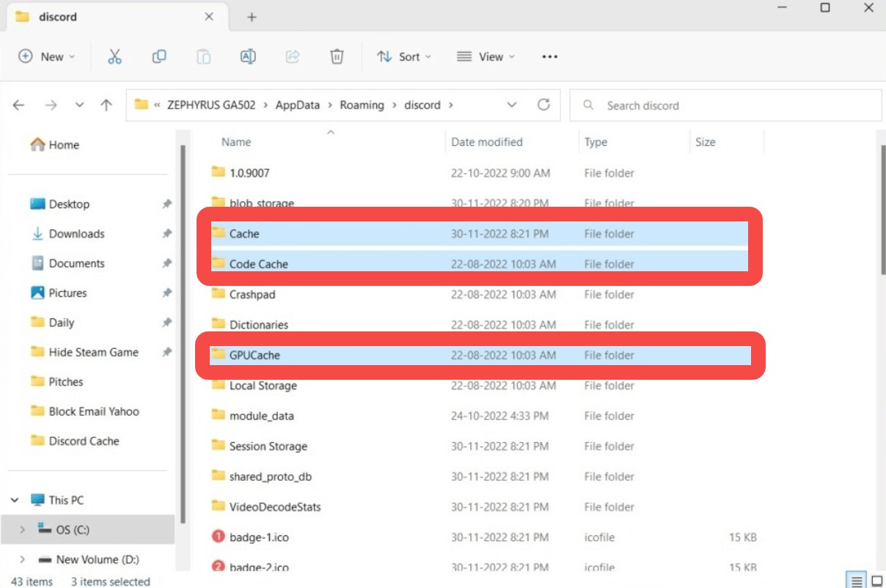Click the Cache folder icon
This screenshot has width=886, height=588.
click(218, 233)
